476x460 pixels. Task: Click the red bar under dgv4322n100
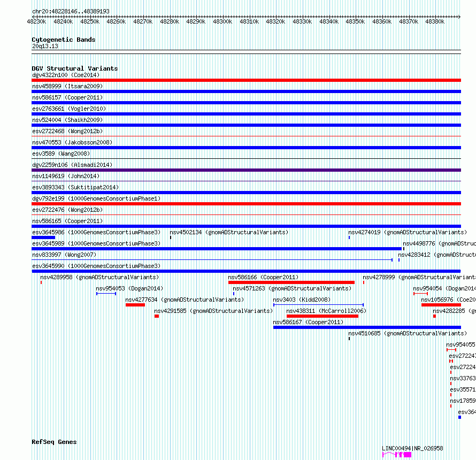pos(246,80)
